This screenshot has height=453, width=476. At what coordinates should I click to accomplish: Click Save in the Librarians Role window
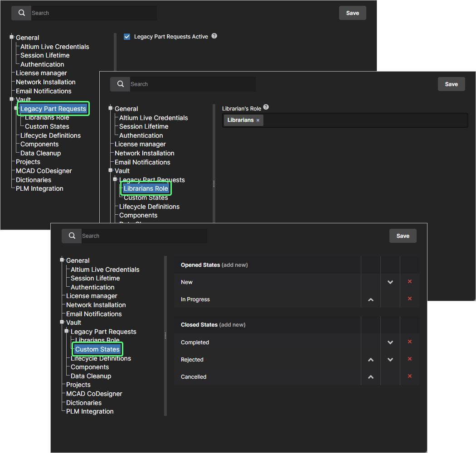[451, 84]
